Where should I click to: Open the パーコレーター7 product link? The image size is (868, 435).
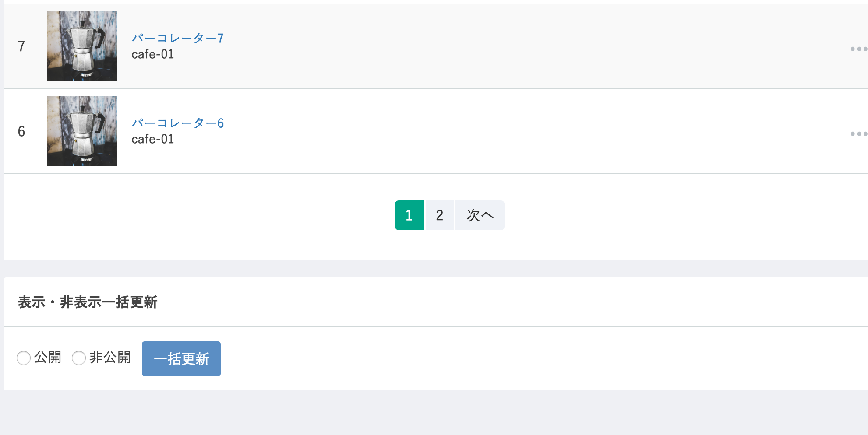point(178,38)
